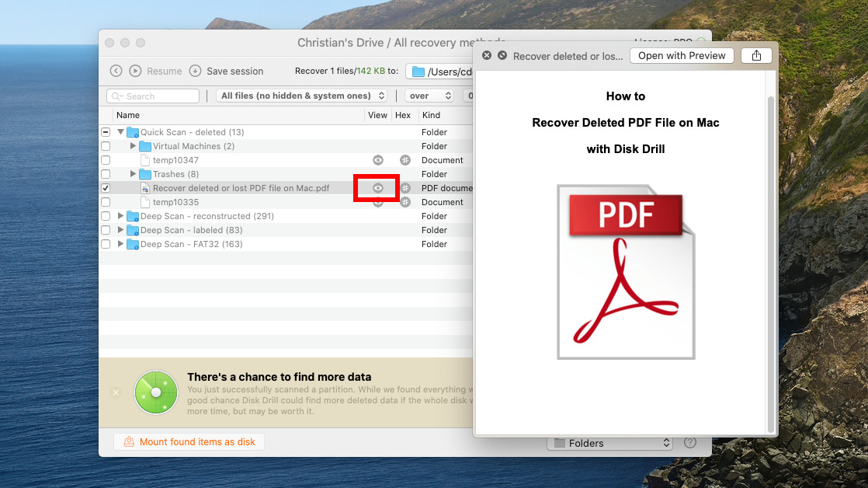Click the PDF logo image in preview
868x488 pixels.
click(x=626, y=272)
